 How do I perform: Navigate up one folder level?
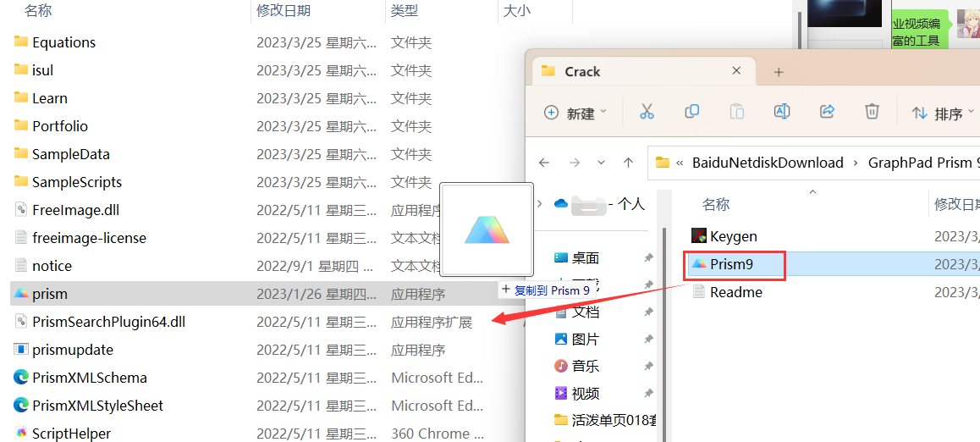628,163
